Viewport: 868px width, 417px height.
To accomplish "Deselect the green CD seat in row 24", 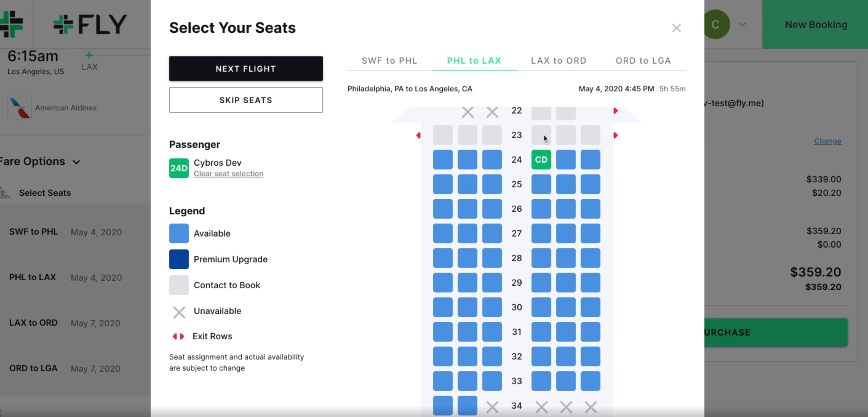I will [x=541, y=160].
